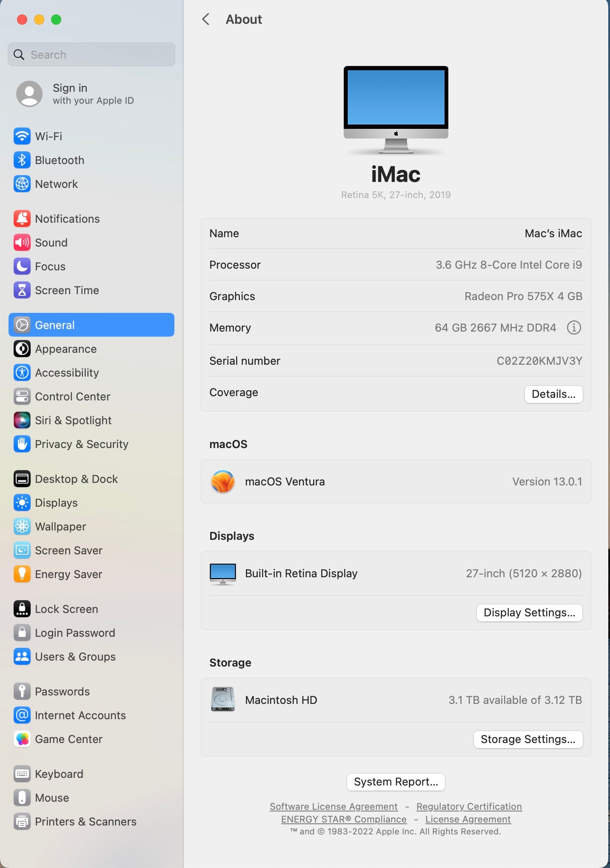Click the macOS Ventura row
The height and width of the screenshot is (868, 610).
[396, 482]
